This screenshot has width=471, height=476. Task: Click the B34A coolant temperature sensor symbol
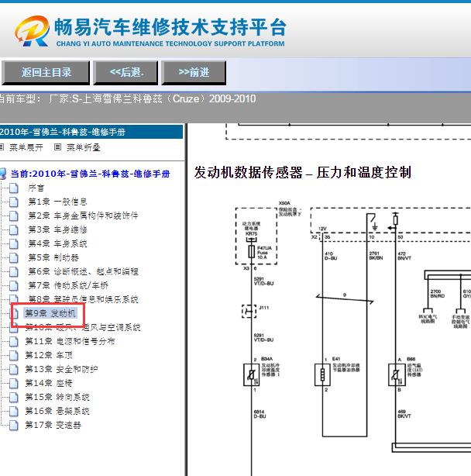coord(252,375)
